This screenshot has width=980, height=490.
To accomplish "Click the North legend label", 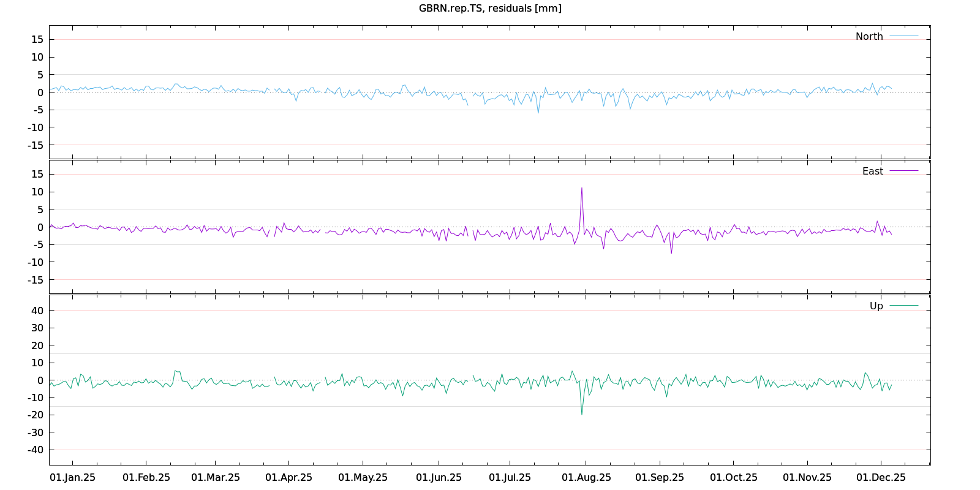I will (x=869, y=36).
